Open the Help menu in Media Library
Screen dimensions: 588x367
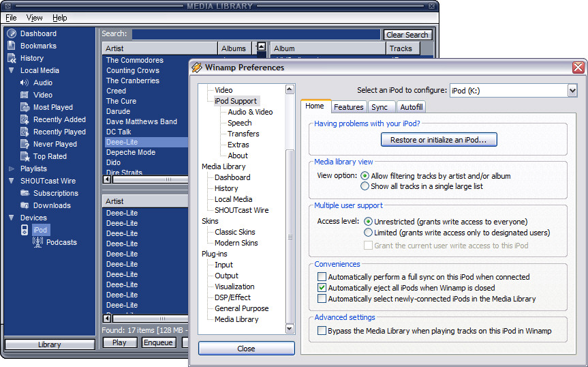click(x=60, y=18)
